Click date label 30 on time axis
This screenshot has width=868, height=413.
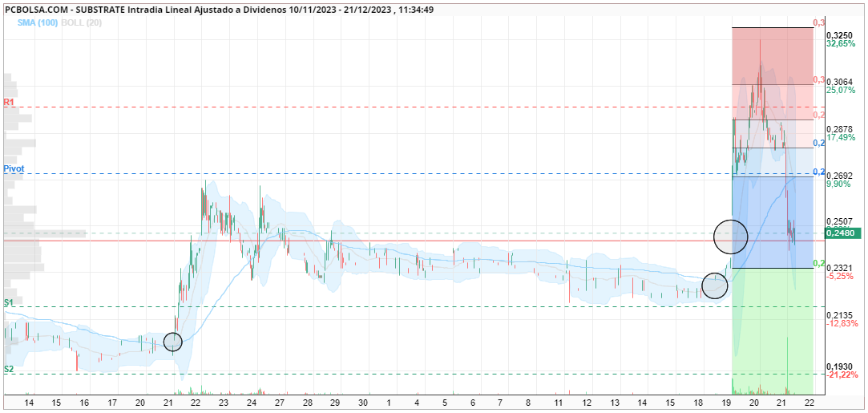(x=363, y=403)
